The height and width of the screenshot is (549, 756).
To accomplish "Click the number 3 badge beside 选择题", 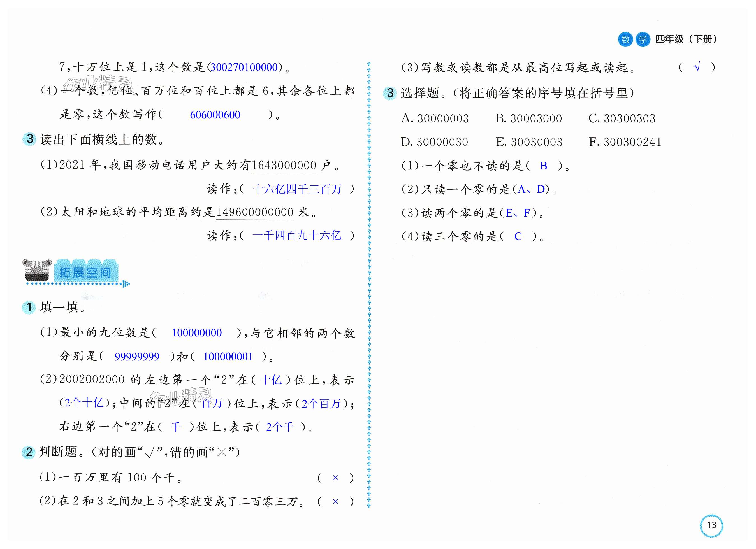I will [390, 93].
